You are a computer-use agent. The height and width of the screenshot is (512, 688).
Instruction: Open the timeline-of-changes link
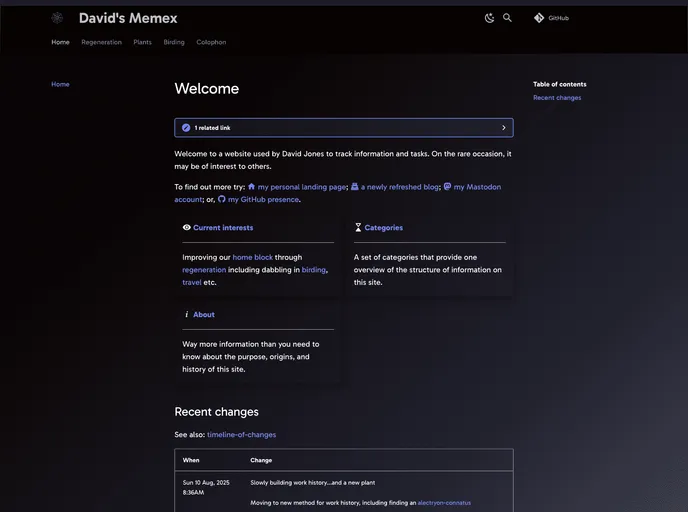[x=241, y=435]
